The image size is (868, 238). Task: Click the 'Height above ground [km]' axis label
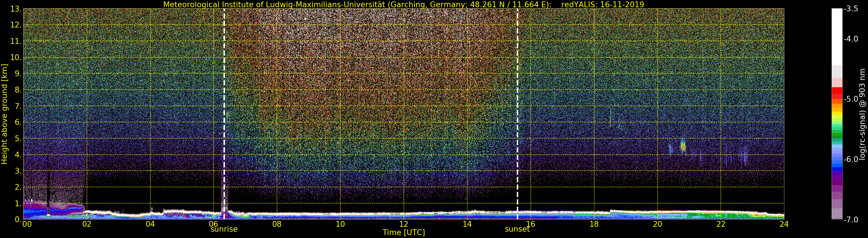(4, 114)
